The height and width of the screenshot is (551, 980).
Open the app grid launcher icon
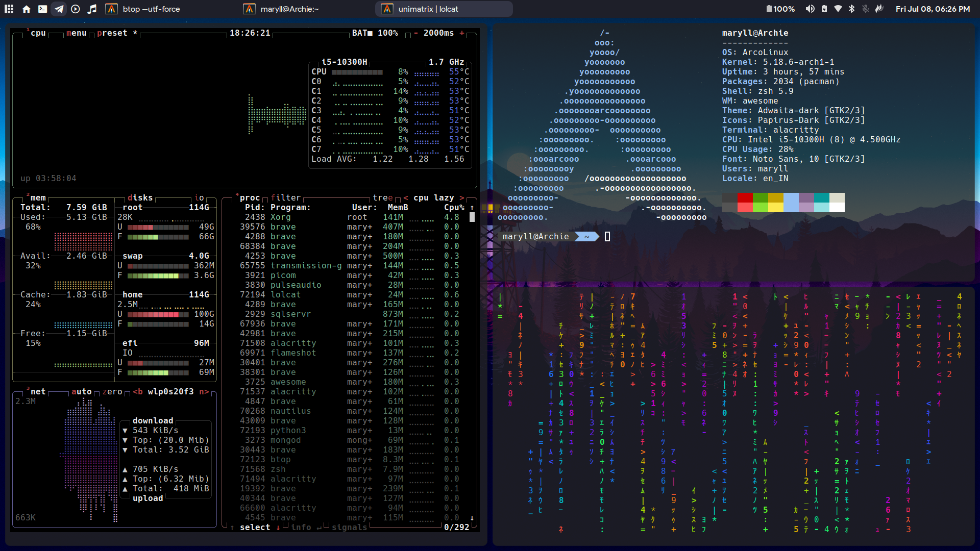tap(9, 9)
